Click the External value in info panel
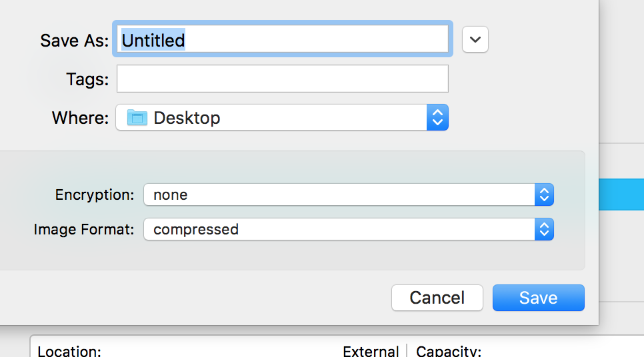Image resolution: width=644 pixels, height=357 pixels. tap(371, 351)
